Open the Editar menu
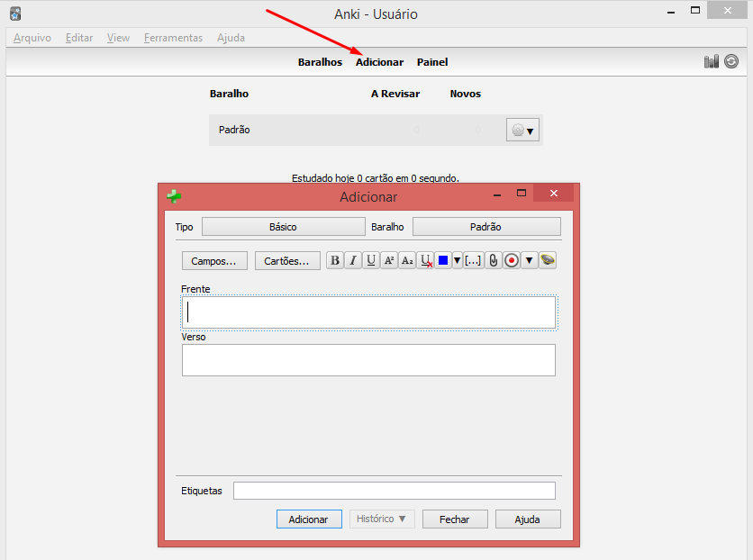This screenshot has width=753, height=560. [79, 38]
